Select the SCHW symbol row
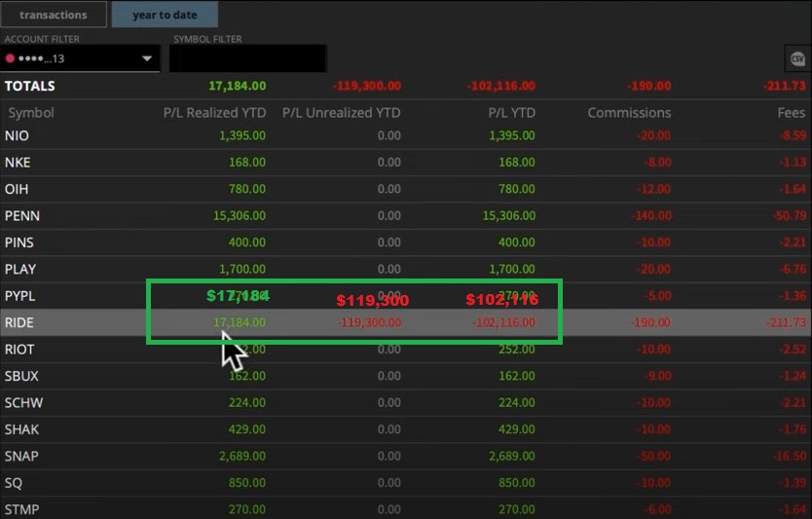 (x=406, y=402)
